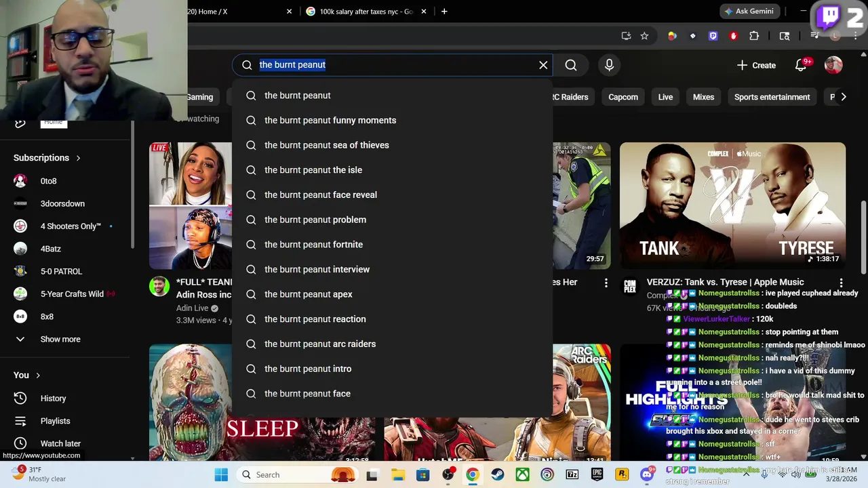
Task: Close the Home / X tab
Action: pos(290,12)
